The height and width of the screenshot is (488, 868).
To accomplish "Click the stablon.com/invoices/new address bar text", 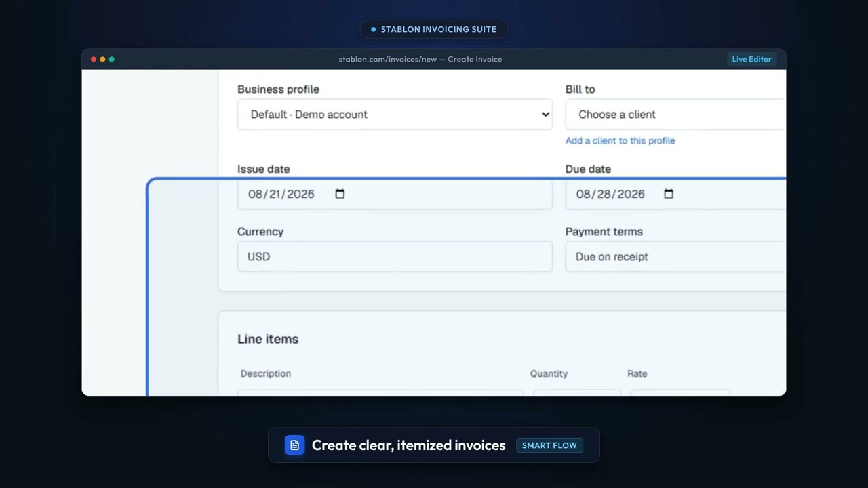I will point(420,59).
